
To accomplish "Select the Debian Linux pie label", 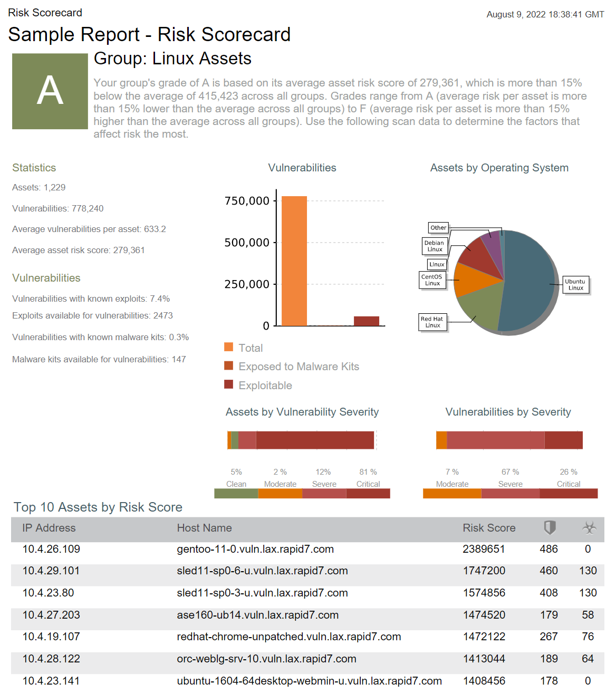I will point(435,246).
